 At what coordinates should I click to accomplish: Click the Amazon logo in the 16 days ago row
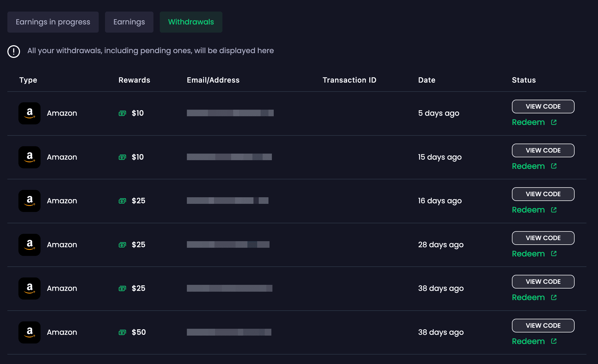(x=29, y=201)
